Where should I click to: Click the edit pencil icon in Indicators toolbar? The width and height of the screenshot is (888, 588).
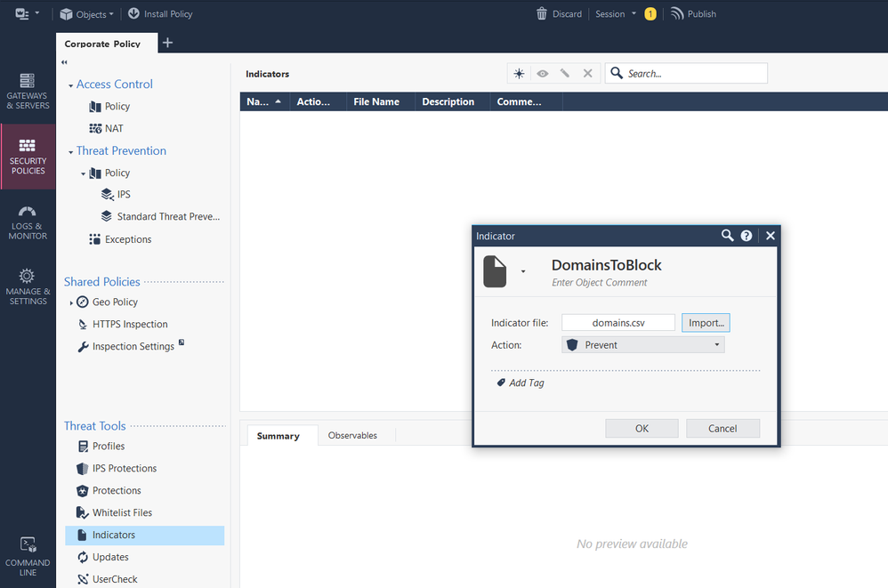[x=565, y=74]
